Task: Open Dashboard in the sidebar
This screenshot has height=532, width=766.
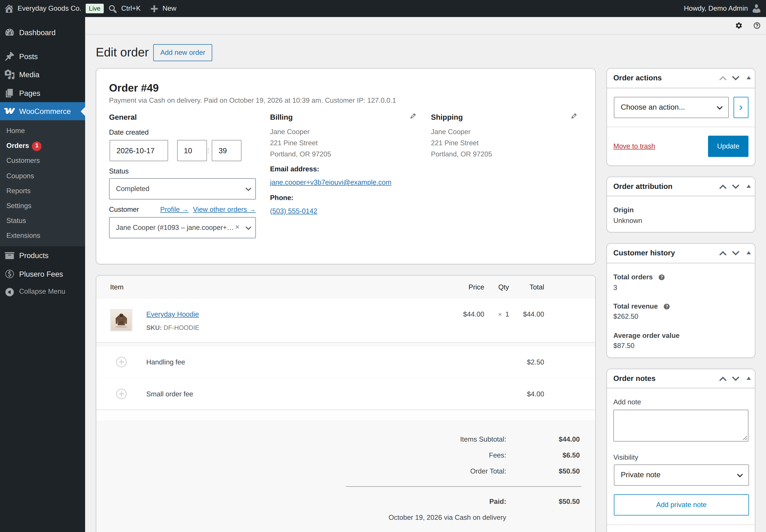Action: pyautogui.click(x=42, y=33)
